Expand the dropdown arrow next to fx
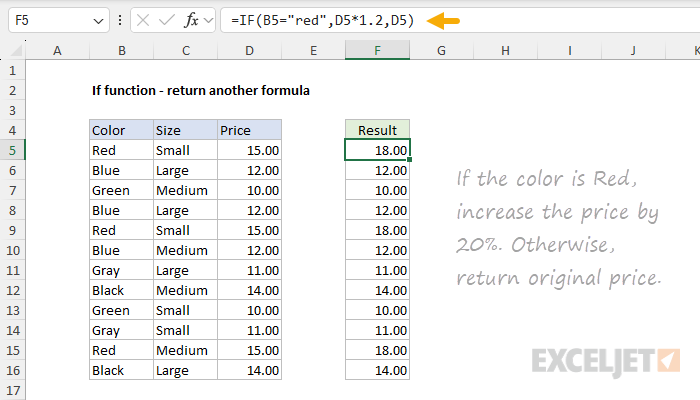Viewport: 700px width, 400px height. pyautogui.click(x=208, y=21)
